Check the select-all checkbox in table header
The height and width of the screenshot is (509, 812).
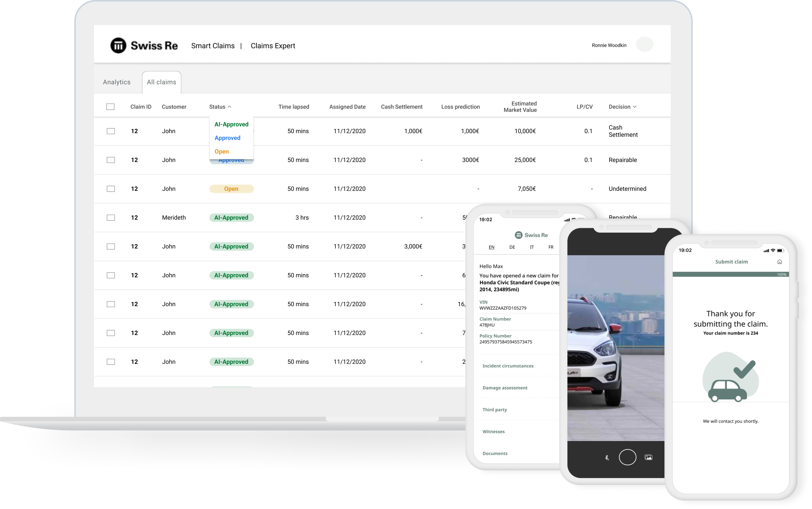[110, 107]
